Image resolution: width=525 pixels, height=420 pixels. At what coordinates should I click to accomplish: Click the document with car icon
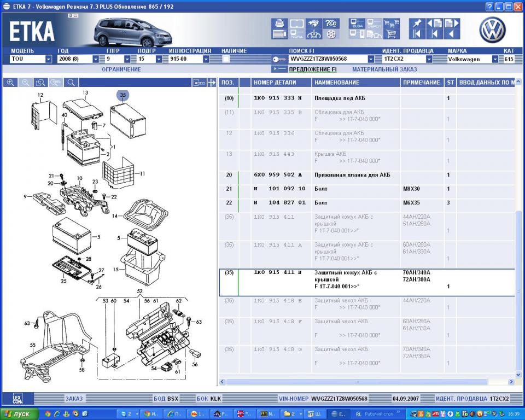pos(374,34)
